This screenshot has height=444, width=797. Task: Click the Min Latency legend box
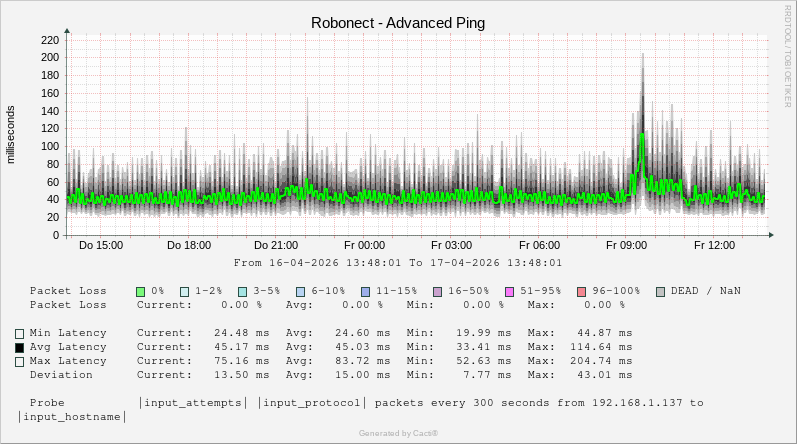tap(19, 333)
